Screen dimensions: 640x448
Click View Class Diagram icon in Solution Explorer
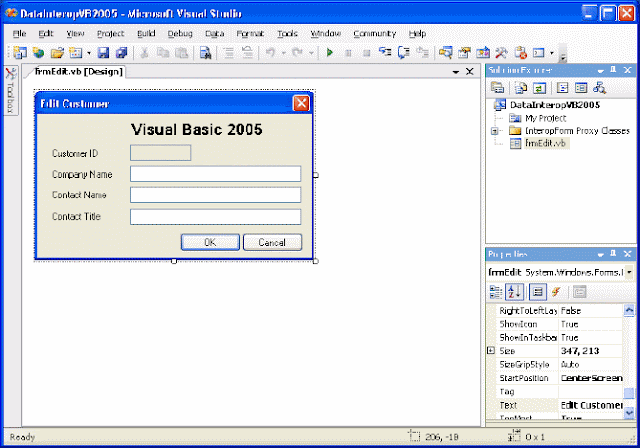point(600,87)
